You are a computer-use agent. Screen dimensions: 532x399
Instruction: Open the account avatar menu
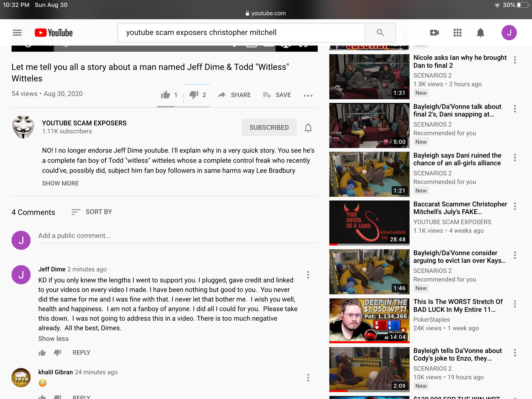[x=509, y=33]
